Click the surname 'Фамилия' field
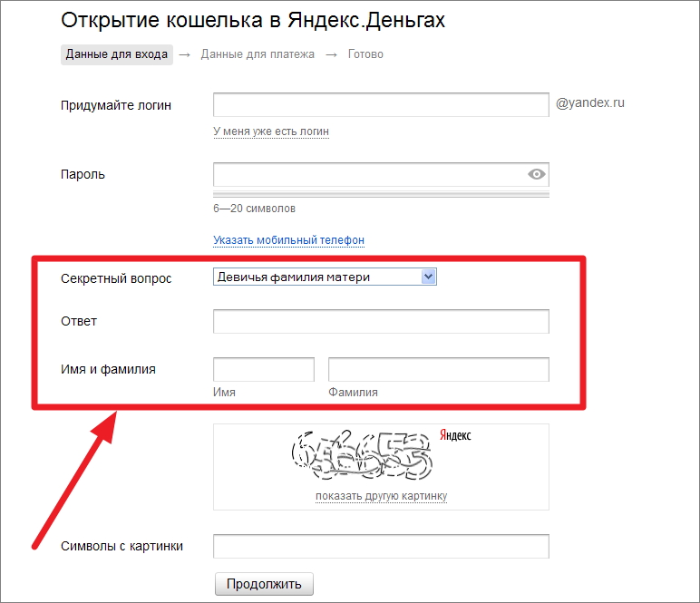The image size is (700, 603). tap(438, 369)
